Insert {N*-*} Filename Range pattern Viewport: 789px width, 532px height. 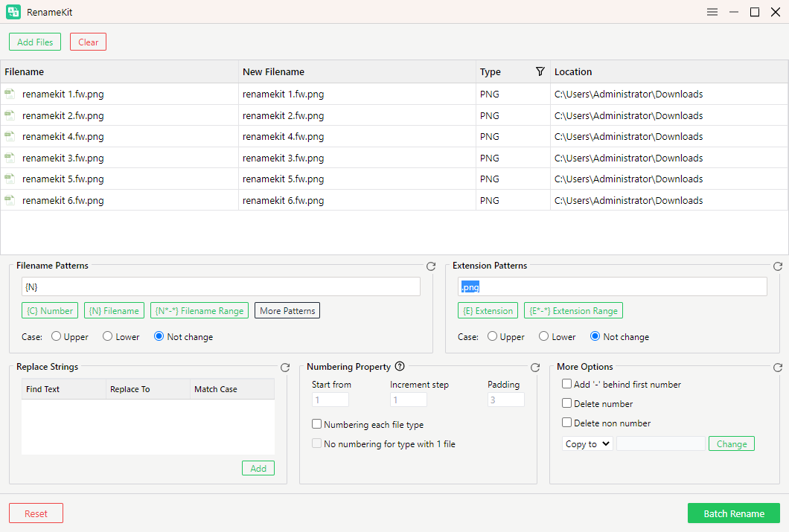[x=199, y=311]
